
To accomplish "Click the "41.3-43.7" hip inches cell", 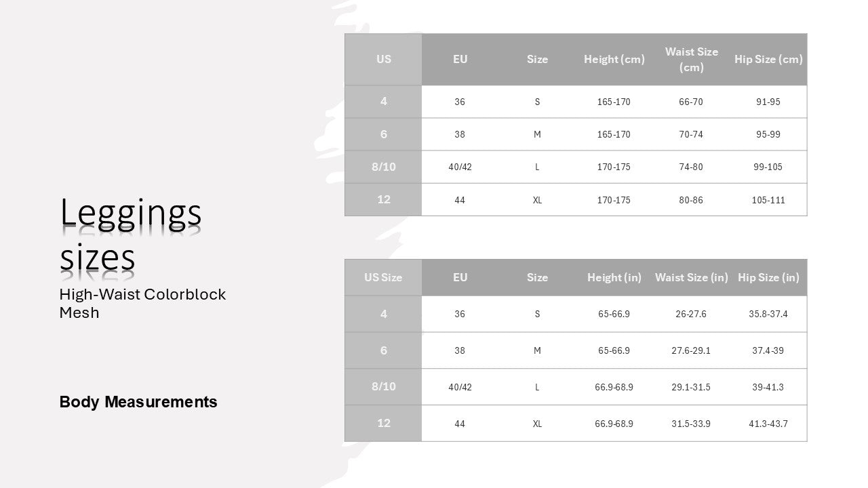I will coord(768,424).
